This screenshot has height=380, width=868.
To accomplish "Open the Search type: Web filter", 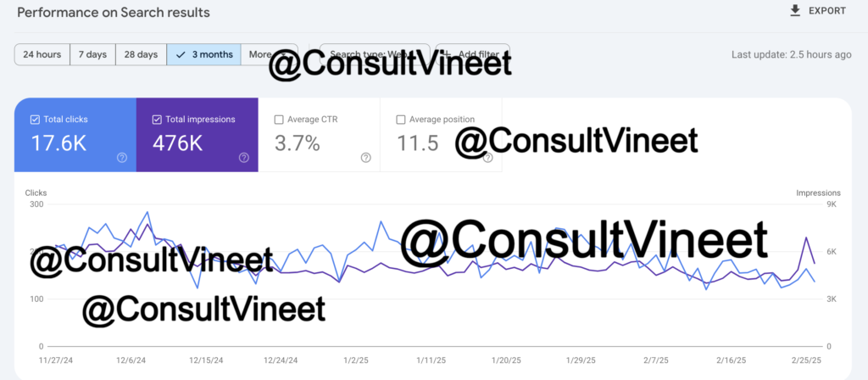I will click(x=375, y=54).
